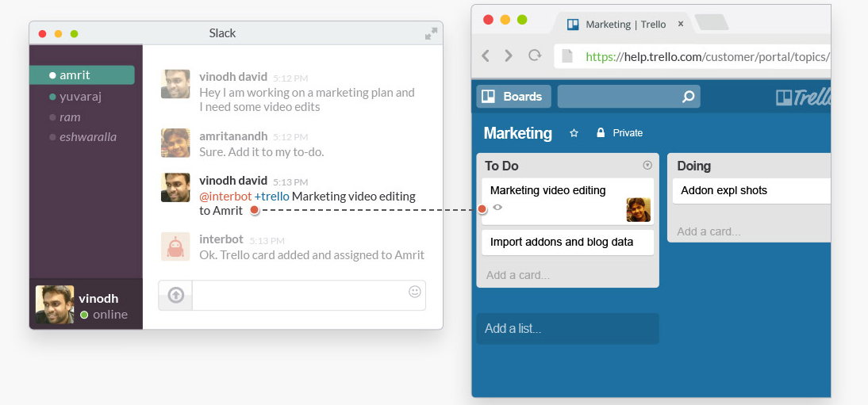Screen dimensions: 868x405
Task: Click the Marketing board title
Action: point(517,133)
